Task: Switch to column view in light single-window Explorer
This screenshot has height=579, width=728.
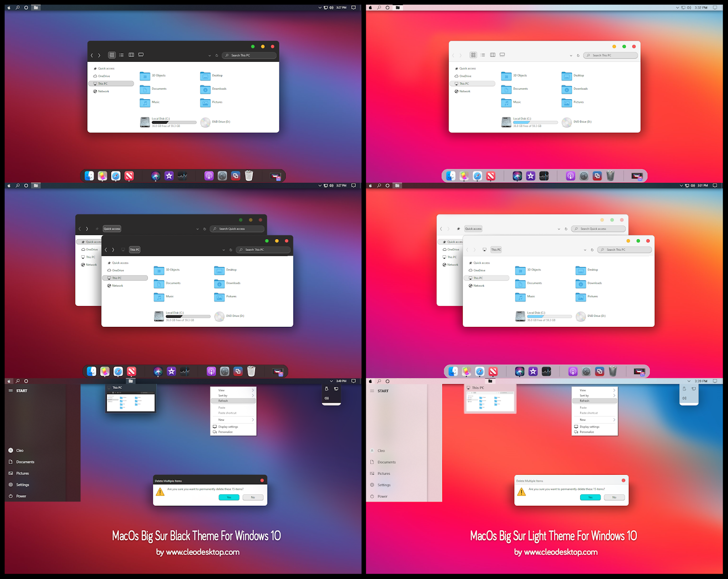Action: pos(493,55)
